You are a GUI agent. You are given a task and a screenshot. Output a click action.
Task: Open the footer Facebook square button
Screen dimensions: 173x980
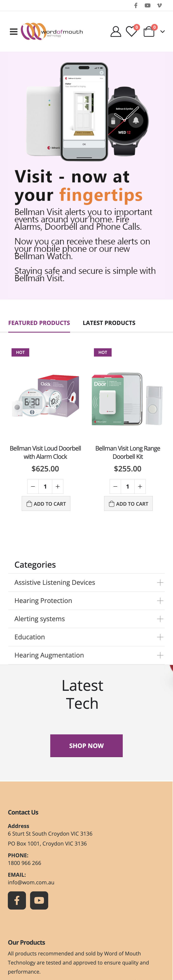[17, 900]
